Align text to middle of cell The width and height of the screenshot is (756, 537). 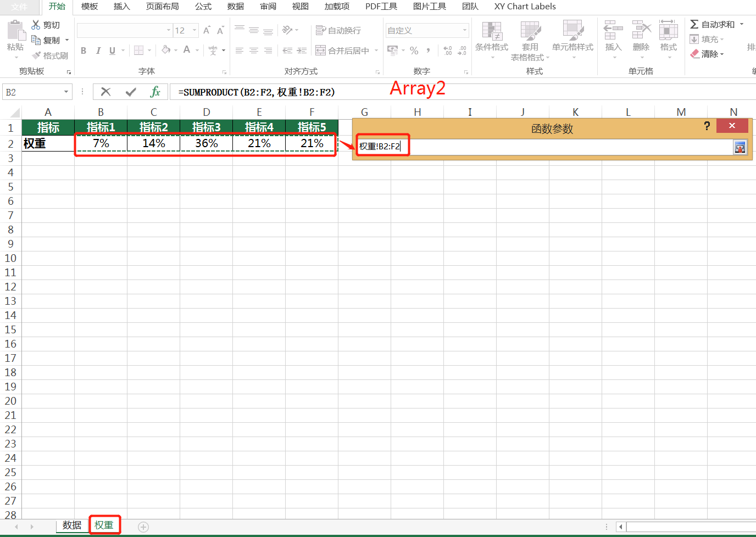click(x=254, y=30)
